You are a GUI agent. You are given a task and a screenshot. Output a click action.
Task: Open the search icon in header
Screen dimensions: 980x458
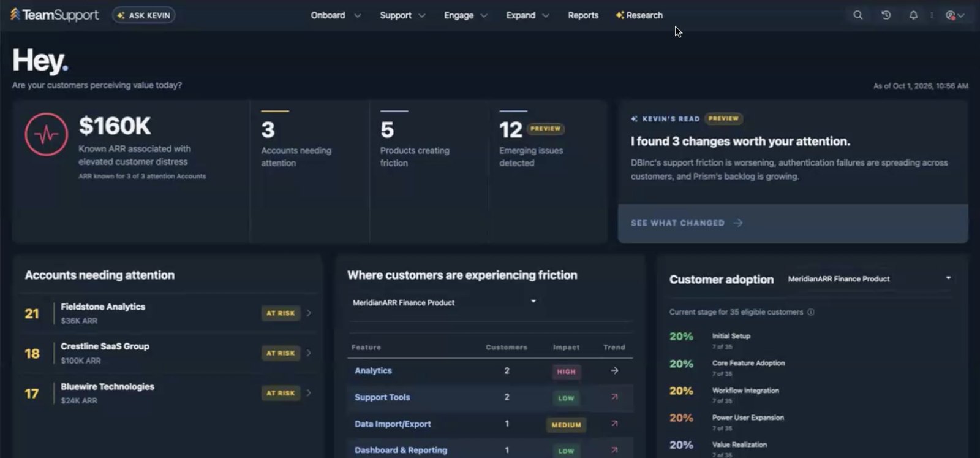pos(858,15)
